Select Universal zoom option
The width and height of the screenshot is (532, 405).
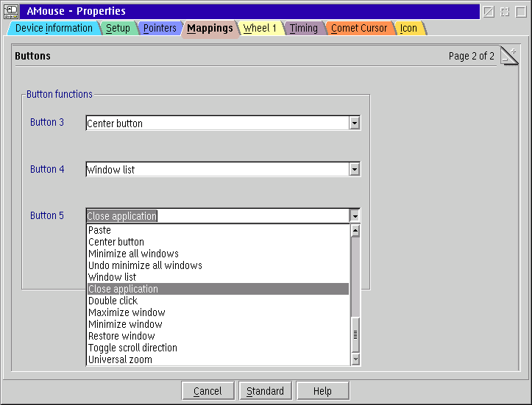coord(218,359)
